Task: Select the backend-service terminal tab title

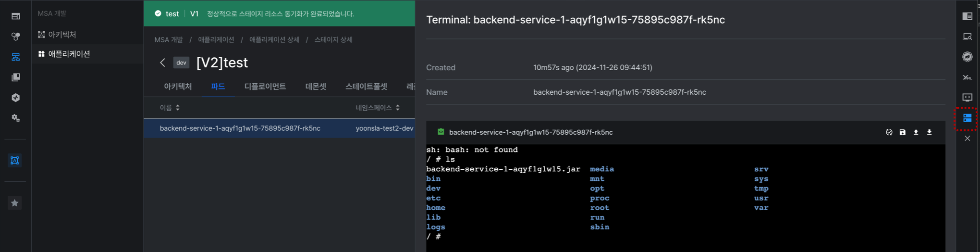Action: (531, 132)
